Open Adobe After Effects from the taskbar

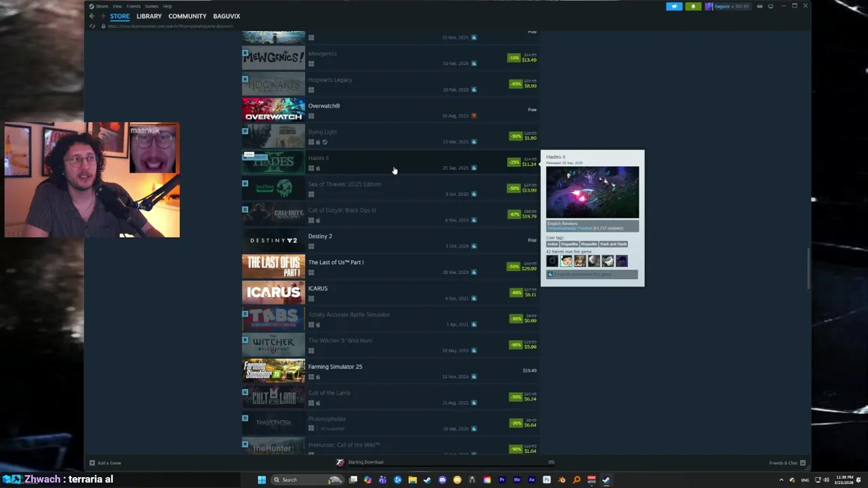click(x=532, y=480)
